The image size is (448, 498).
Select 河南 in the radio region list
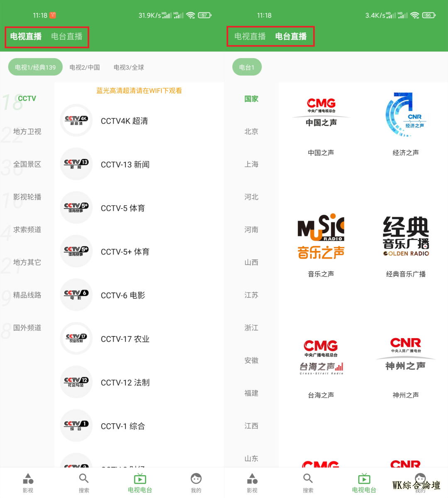pyautogui.click(x=251, y=229)
